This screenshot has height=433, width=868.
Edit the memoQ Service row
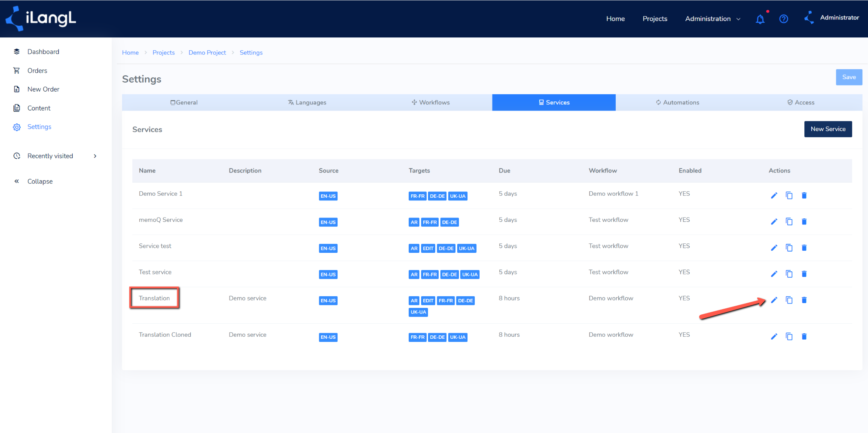point(774,222)
